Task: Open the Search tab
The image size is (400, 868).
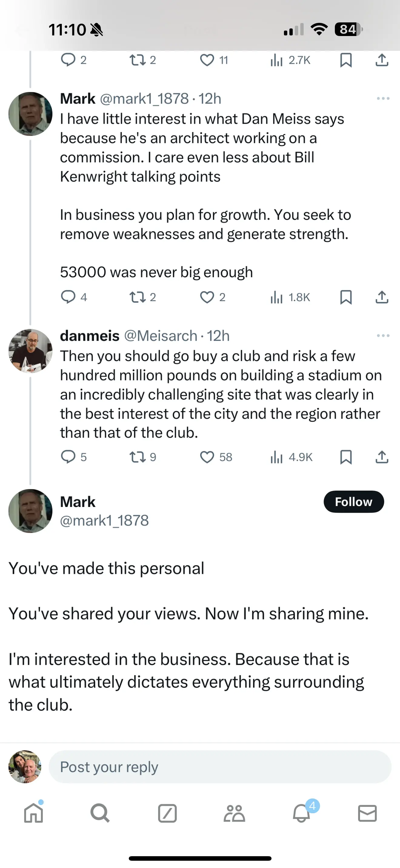Action: tap(100, 814)
